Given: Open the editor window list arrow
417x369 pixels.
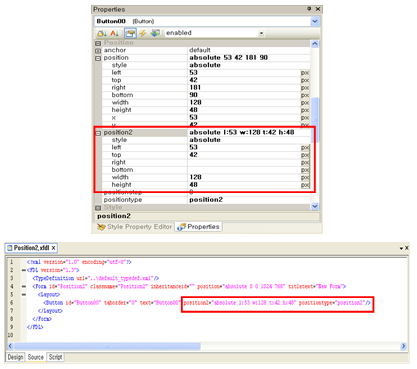Looking at the screenshot, I should coord(401,248).
